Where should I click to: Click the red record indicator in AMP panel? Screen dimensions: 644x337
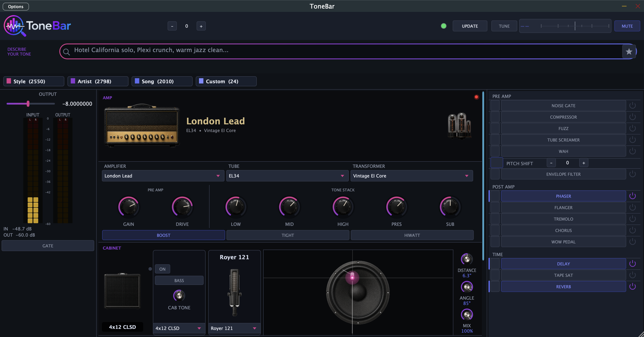click(476, 97)
